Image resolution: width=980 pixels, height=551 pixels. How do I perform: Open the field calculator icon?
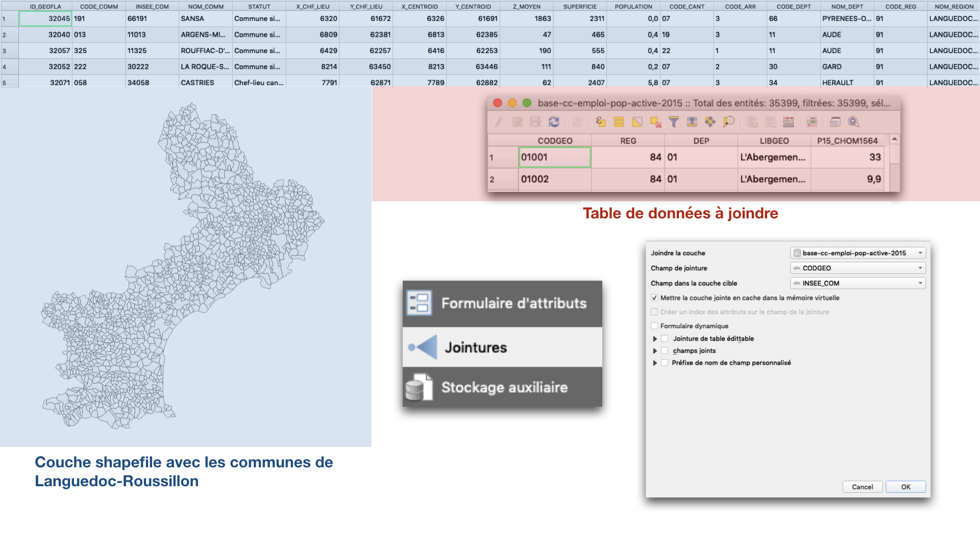[x=789, y=122]
